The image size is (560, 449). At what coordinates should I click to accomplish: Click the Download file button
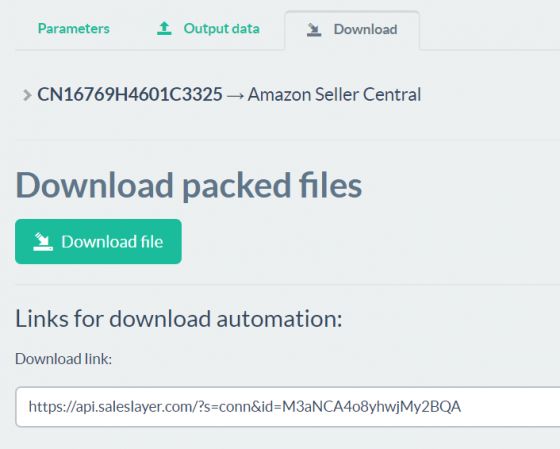pyautogui.click(x=98, y=241)
